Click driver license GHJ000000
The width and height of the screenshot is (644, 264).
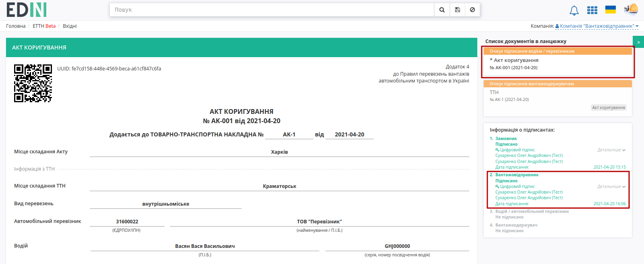click(x=398, y=246)
